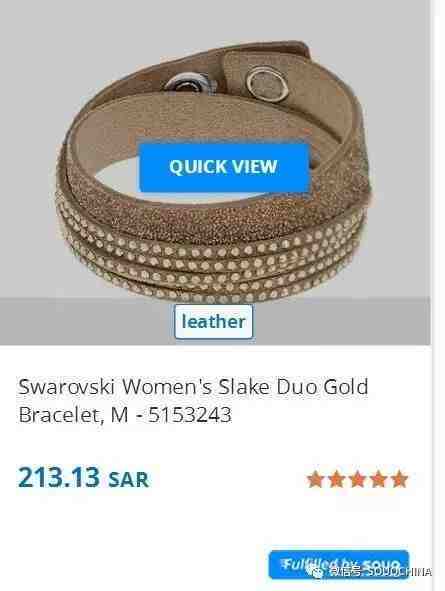Open the QUICK VIEW overlay button
445x591 pixels.
(225, 167)
